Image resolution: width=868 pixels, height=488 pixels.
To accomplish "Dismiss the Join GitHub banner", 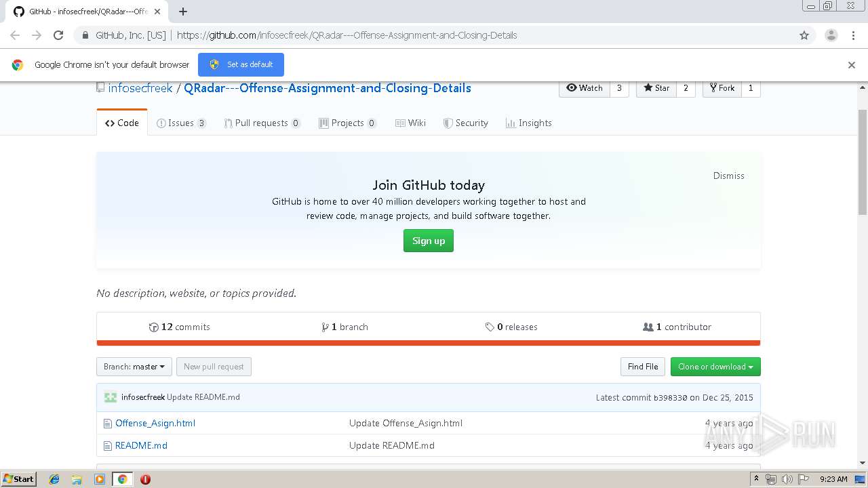I will tap(728, 176).
